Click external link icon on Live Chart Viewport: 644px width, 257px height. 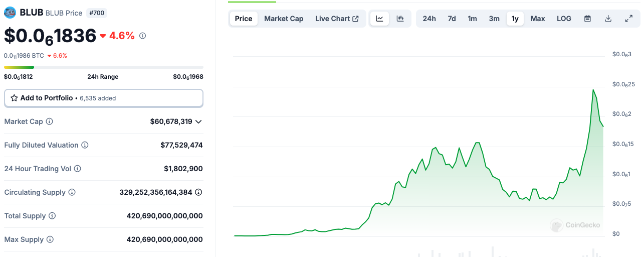click(x=356, y=19)
